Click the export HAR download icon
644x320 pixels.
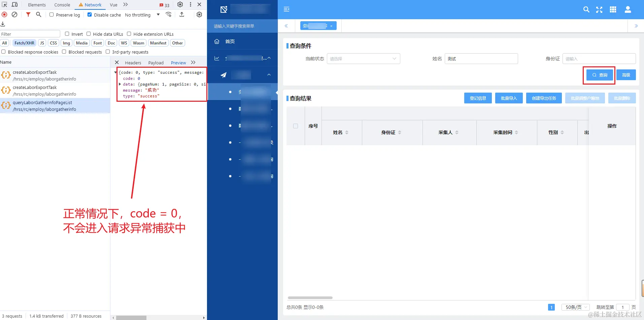[3, 24]
